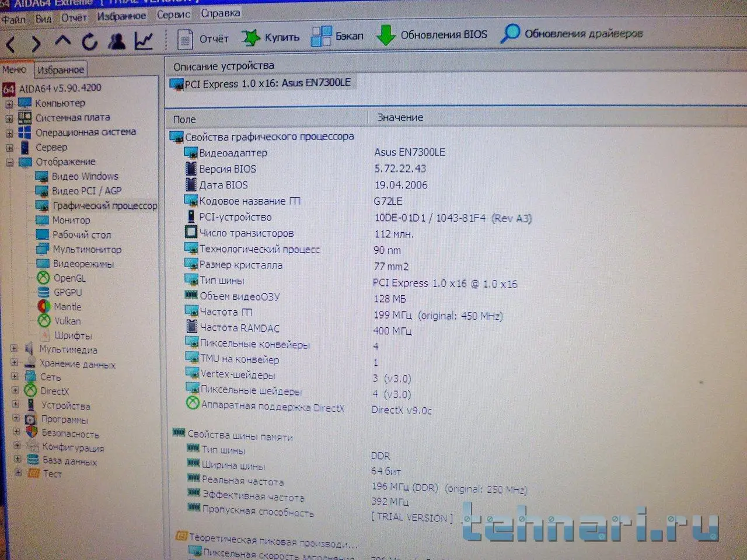This screenshot has width=747, height=560.
Task: Expand the Сервер tree node
Action: [x=9, y=148]
